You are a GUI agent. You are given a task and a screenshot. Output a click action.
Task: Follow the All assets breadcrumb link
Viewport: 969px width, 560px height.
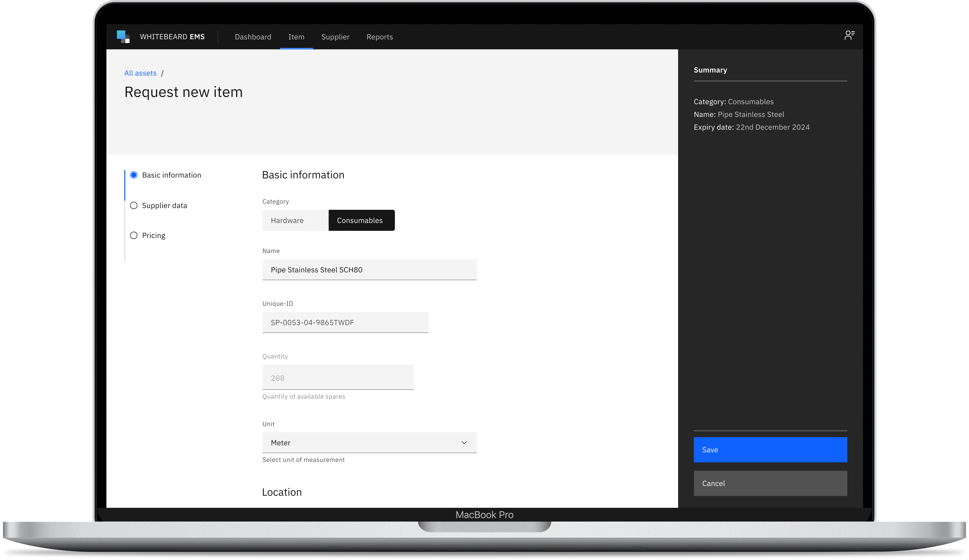coord(140,73)
